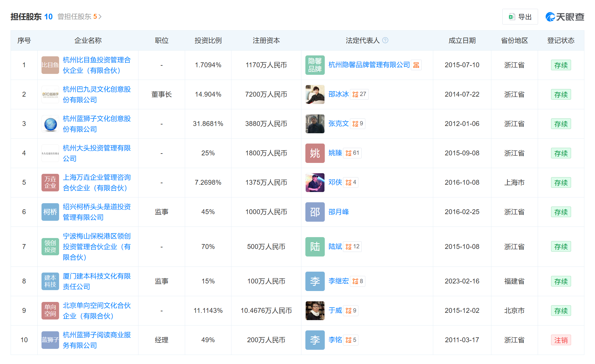Screen dimensions: 595x364
Task: Click the Excel export icon
Action: 512,17
